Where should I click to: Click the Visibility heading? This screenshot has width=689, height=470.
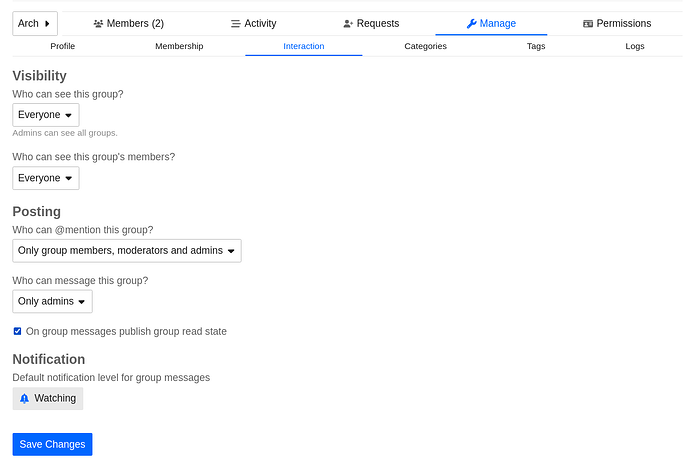pos(40,76)
